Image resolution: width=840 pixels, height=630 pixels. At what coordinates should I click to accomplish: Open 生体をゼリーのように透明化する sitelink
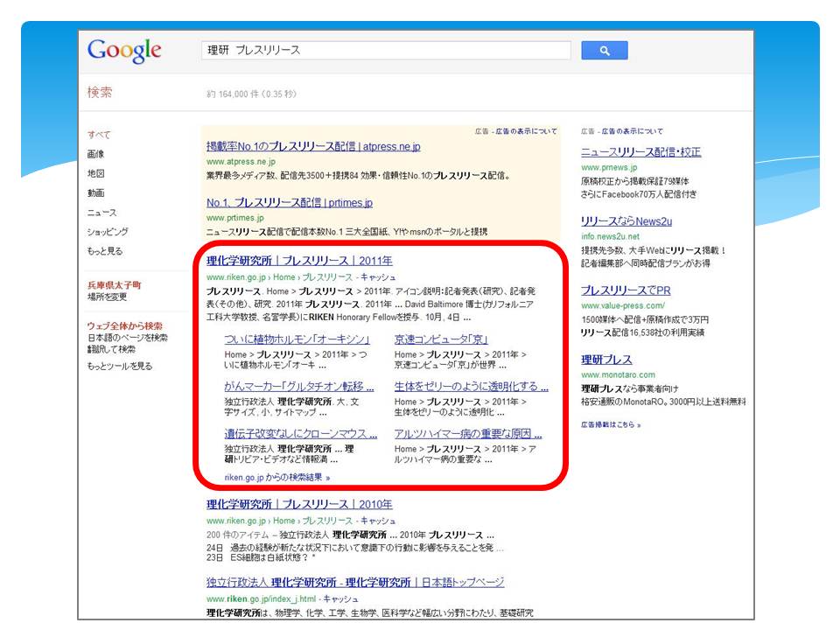(472, 387)
